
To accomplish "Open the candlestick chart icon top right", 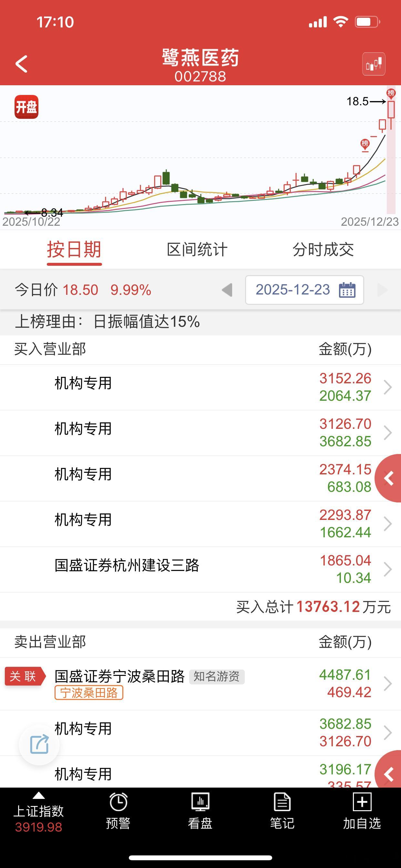I will [374, 64].
